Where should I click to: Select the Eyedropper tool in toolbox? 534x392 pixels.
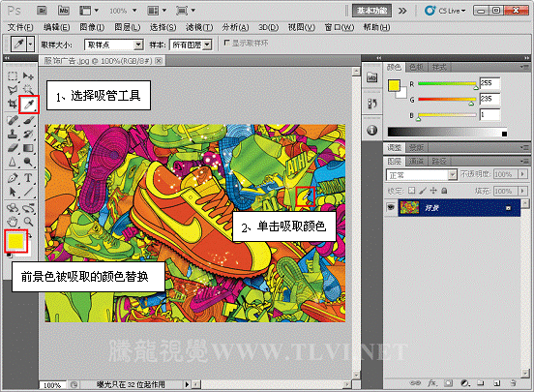pos(29,105)
